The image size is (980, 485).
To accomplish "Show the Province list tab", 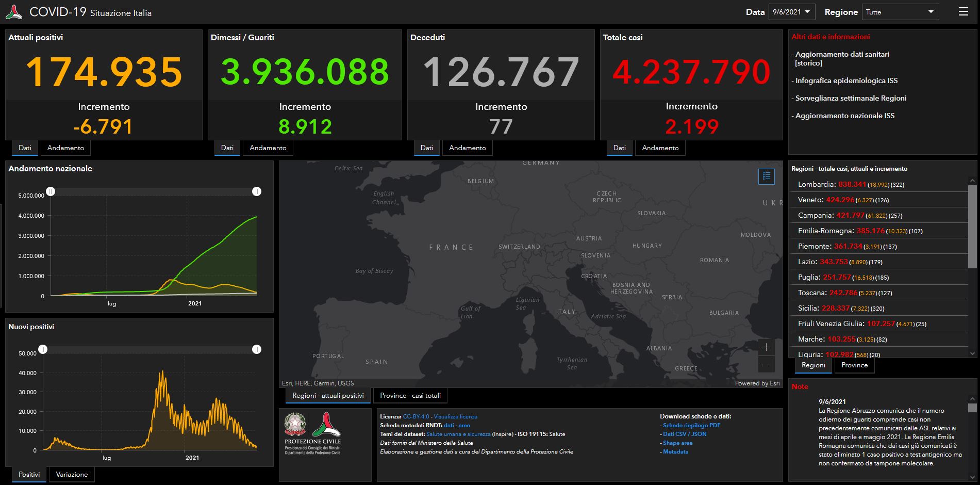I will coord(854,365).
